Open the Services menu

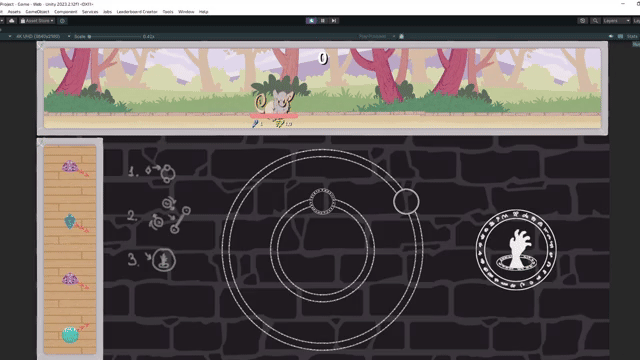(90, 12)
